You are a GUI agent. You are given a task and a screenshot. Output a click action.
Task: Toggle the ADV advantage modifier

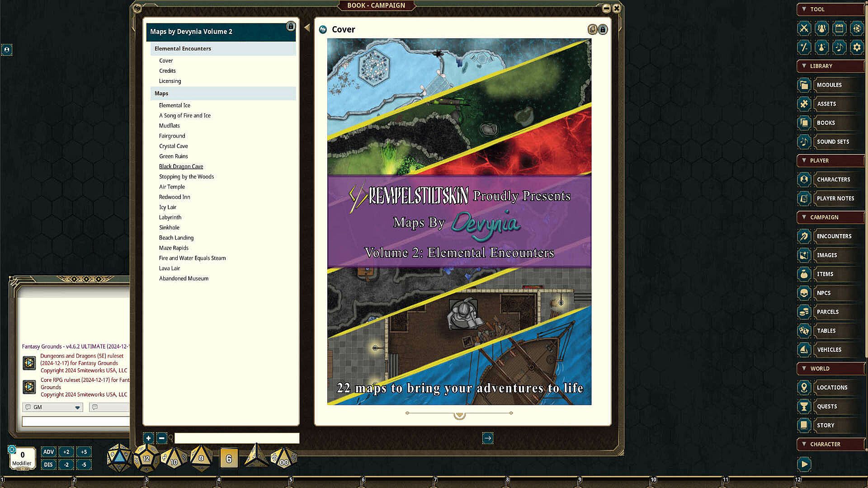tap(48, 452)
